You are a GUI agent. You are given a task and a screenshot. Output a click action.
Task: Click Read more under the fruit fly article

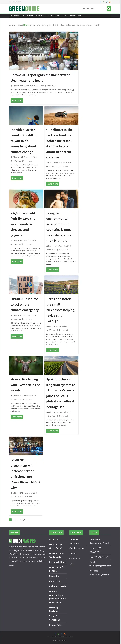[x=17, y=262]
